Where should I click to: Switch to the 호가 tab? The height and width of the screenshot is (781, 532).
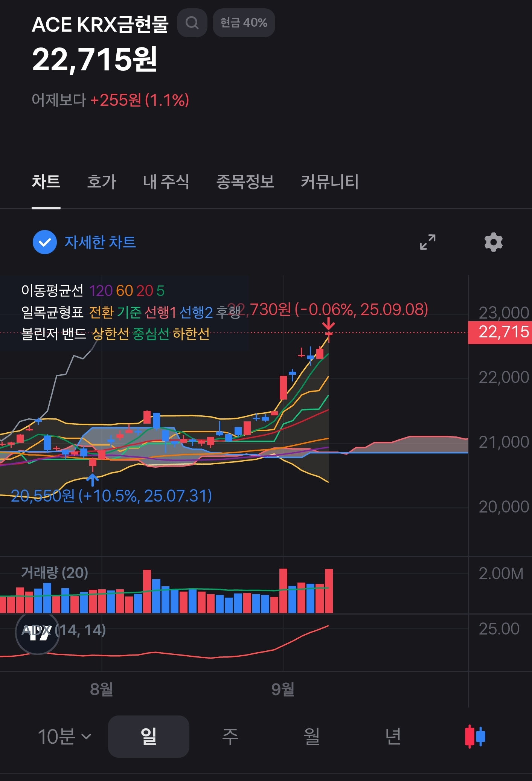click(x=102, y=182)
